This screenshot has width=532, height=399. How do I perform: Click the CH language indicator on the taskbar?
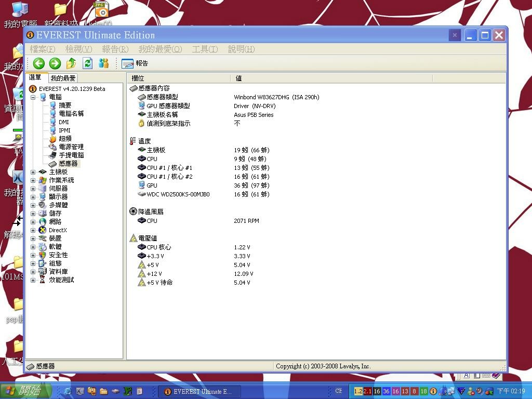(339, 391)
